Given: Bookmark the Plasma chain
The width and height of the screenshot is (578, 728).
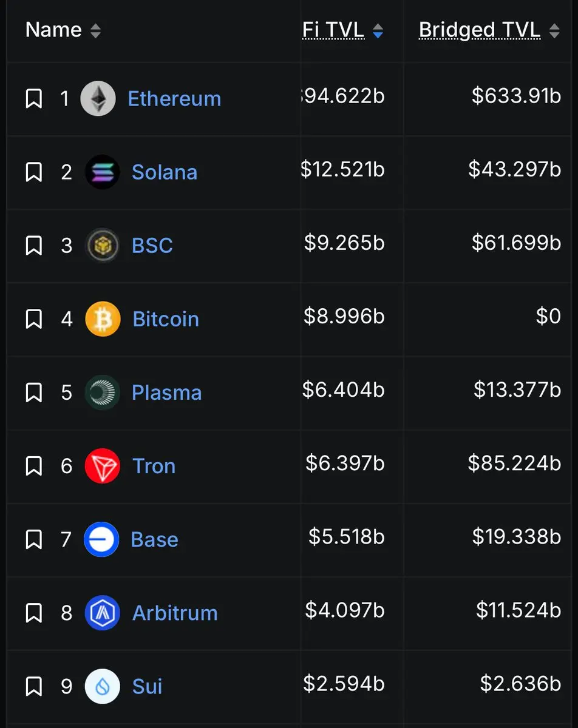Looking at the screenshot, I should [33, 393].
